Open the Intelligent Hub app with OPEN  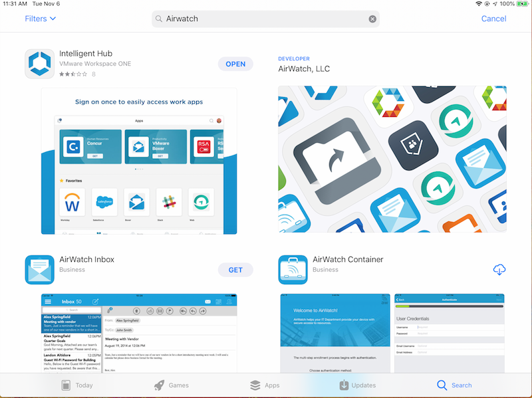pyautogui.click(x=235, y=64)
